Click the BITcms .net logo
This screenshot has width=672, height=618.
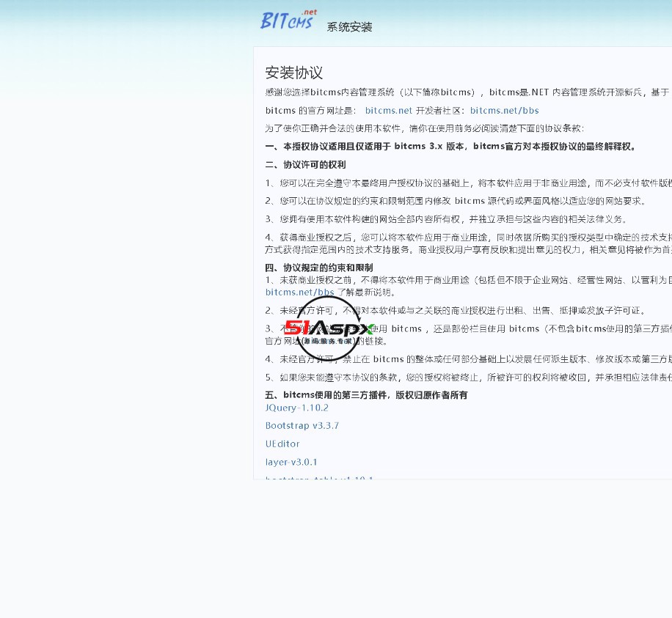pos(289,21)
